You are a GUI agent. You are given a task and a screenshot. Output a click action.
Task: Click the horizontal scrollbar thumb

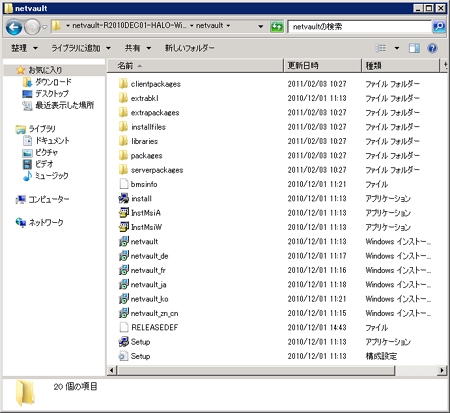coord(255,370)
